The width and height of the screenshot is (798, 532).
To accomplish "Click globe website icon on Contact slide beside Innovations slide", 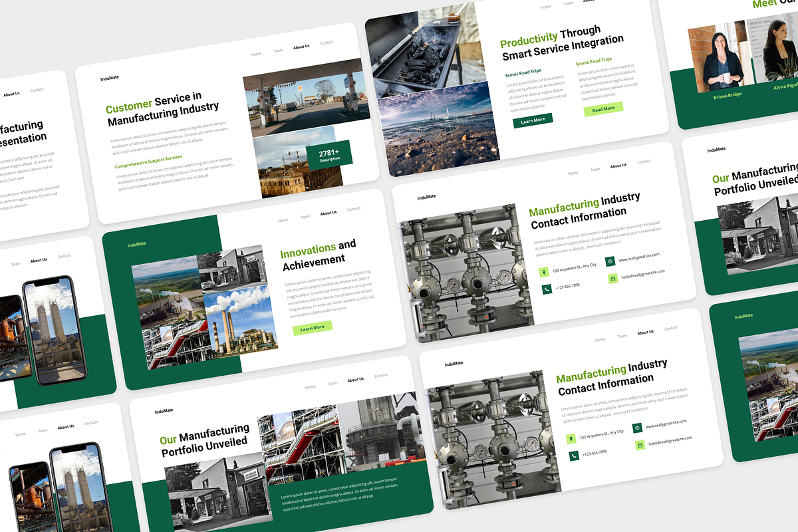I will click(610, 261).
